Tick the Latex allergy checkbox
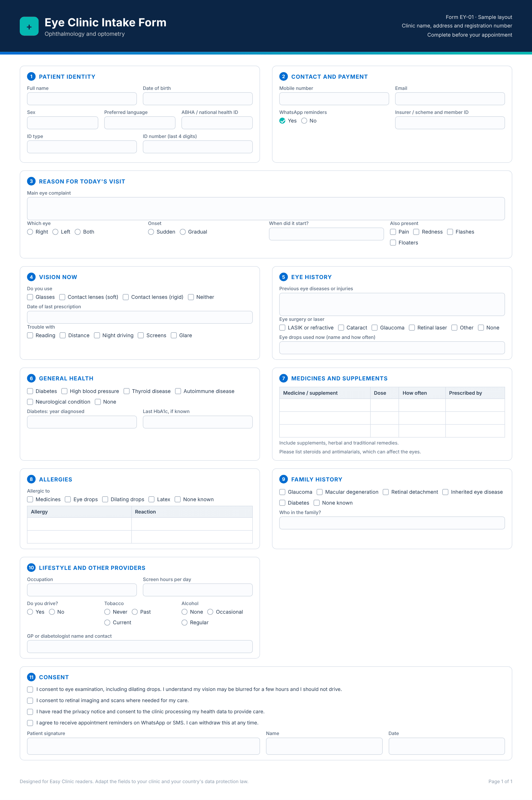This screenshot has height=800, width=532. (x=152, y=499)
